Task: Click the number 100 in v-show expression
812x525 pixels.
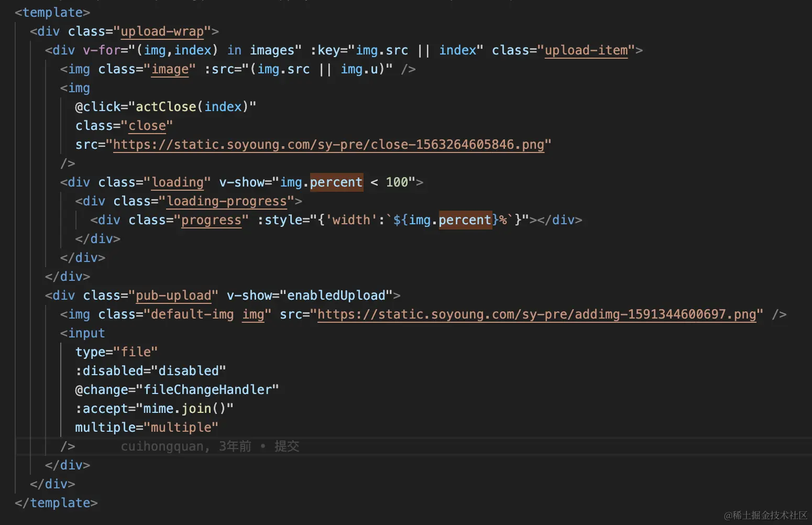Action: (x=397, y=182)
